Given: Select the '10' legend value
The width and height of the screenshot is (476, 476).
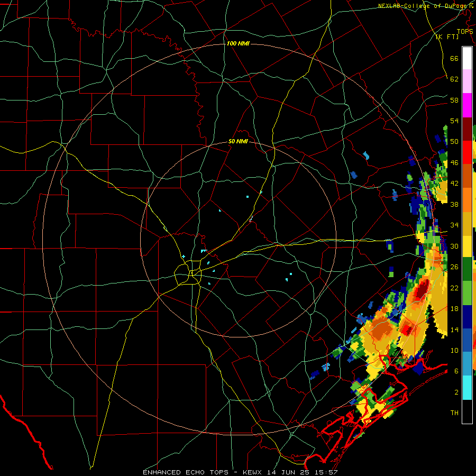Looking at the screenshot, I should (454, 350).
